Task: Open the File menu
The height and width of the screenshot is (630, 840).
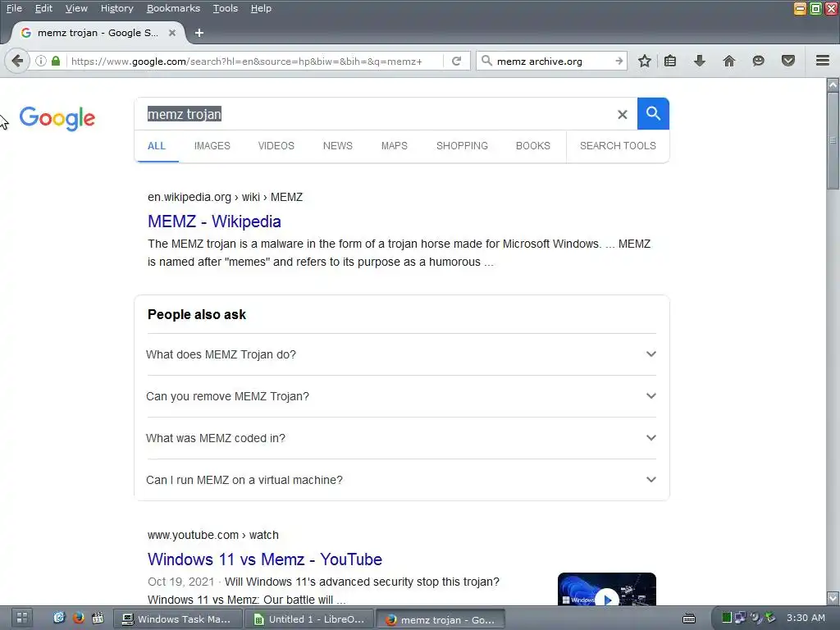Action: 14,8
